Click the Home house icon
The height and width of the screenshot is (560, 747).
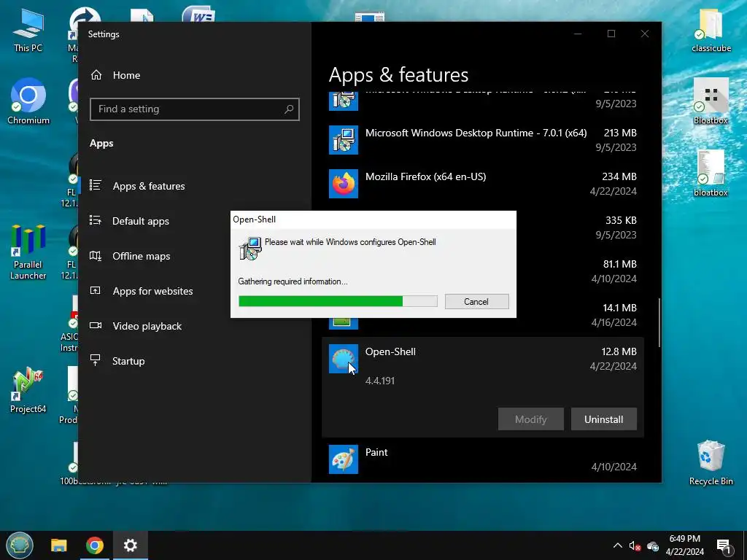pyautogui.click(x=96, y=75)
